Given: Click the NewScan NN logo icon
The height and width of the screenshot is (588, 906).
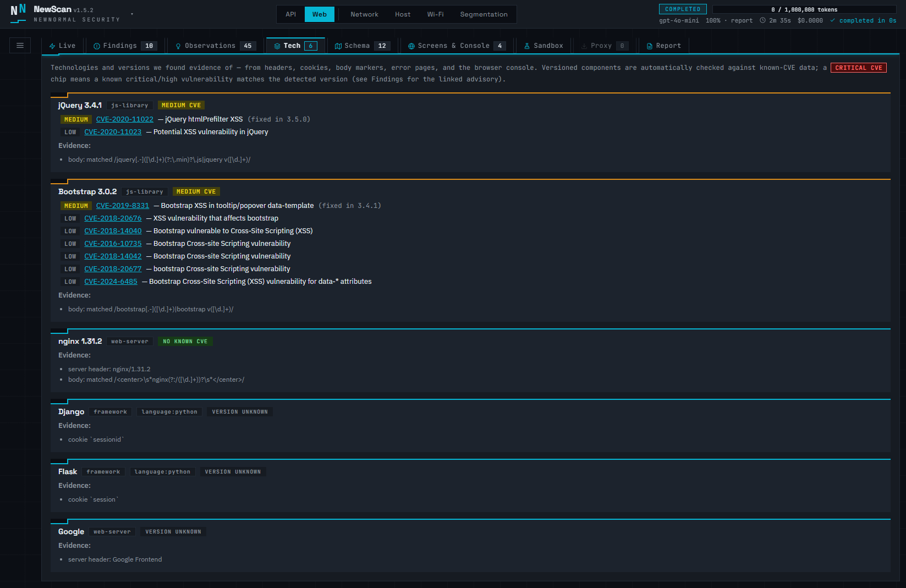Looking at the screenshot, I should pyautogui.click(x=18, y=13).
